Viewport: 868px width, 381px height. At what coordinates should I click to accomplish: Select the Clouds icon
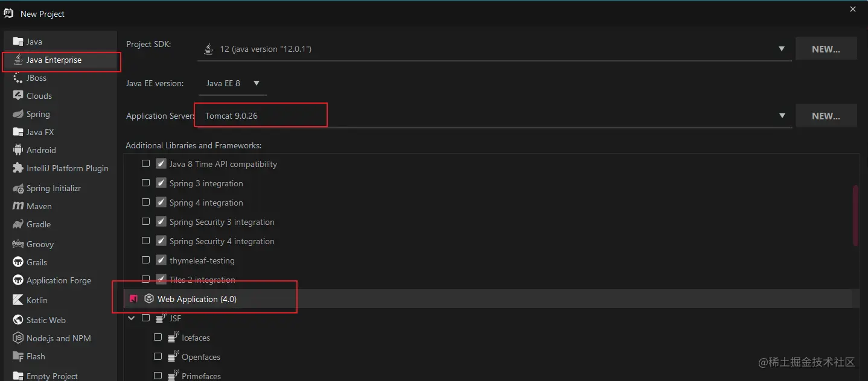tap(18, 96)
